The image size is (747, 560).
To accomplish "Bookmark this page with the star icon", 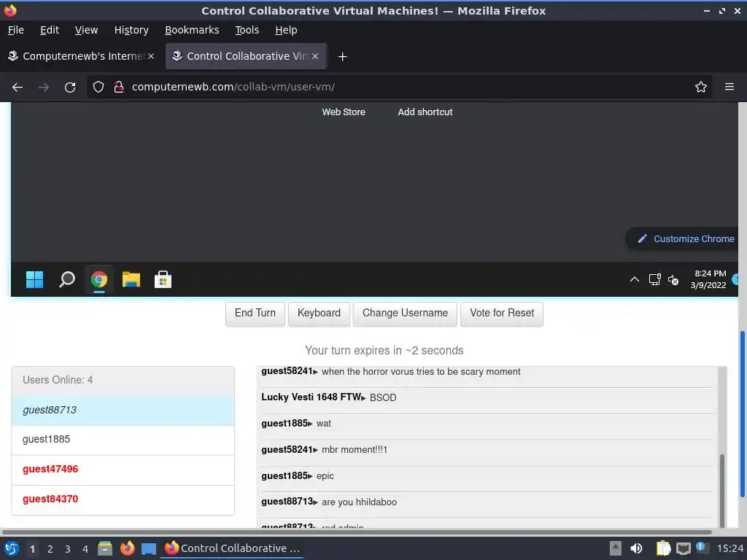I will (701, 87).
